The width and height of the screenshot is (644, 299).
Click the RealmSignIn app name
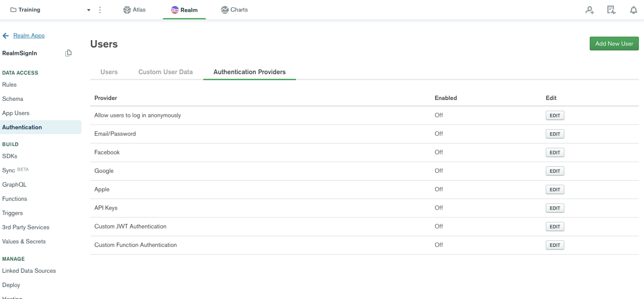tap(20, 53)
